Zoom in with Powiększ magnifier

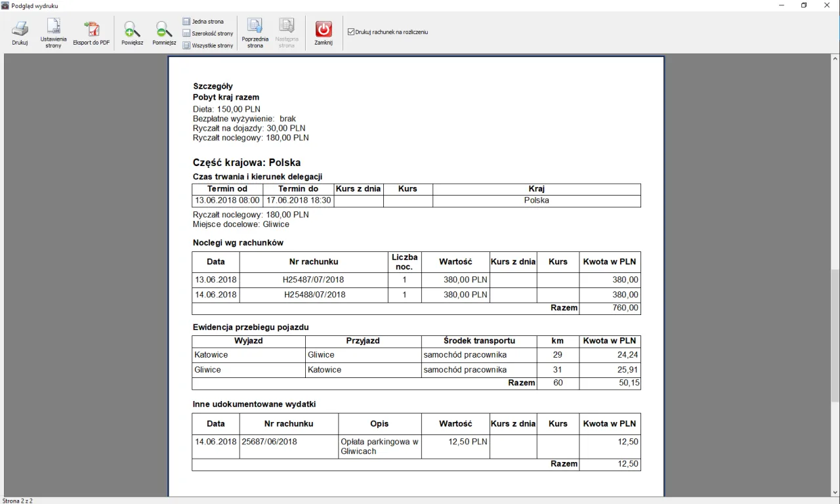pos(132,30)
